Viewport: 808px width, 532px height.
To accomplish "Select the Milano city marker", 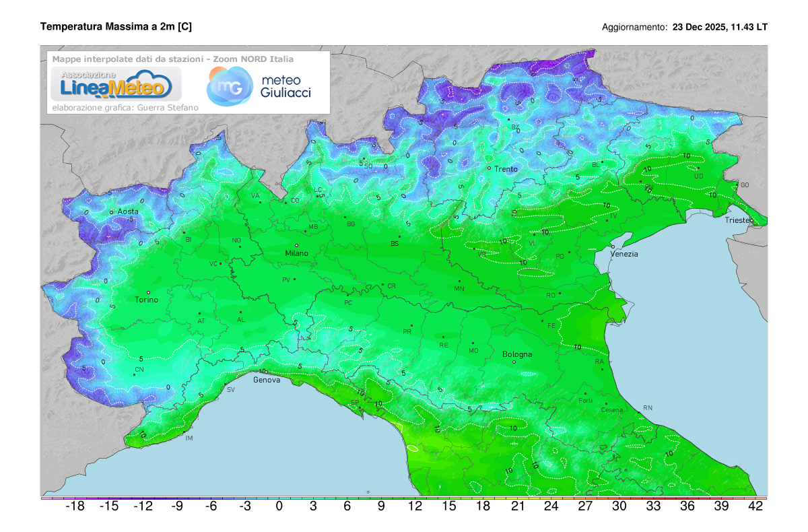I will pos(296,245).
